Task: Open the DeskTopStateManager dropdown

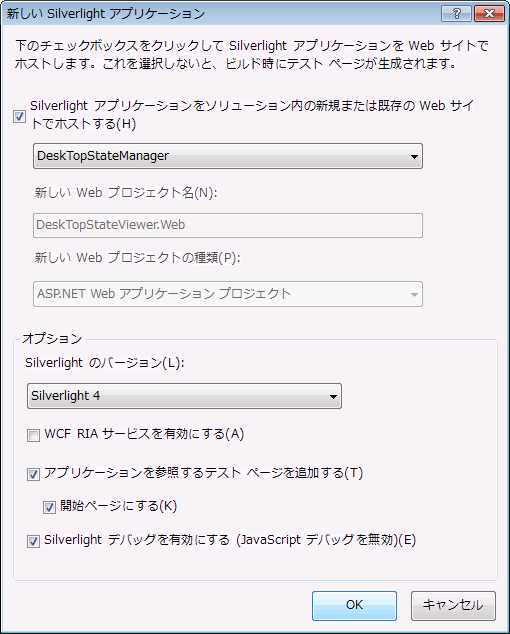Action: tap(228, 156)
